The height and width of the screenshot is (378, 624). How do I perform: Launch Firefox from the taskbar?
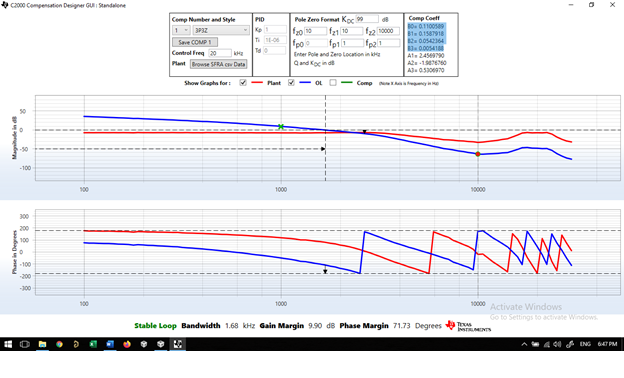127,344
